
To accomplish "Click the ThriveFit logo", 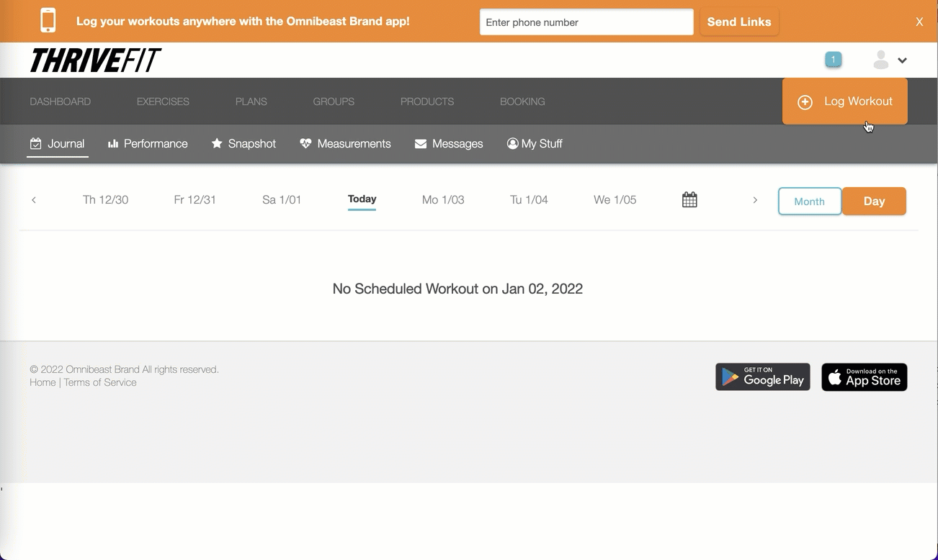I will [x=95, y=61].
